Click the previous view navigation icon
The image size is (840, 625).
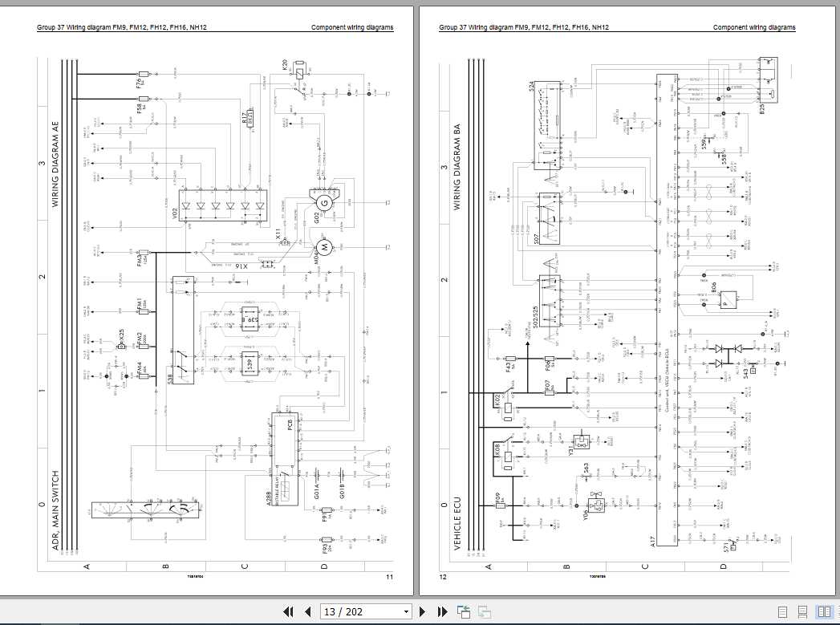tap(464, 611)
